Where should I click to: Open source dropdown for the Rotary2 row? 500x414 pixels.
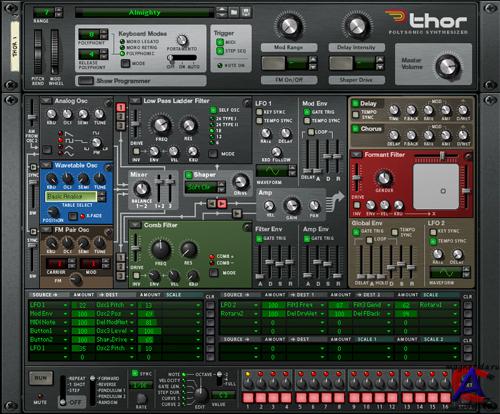click(256, 314)
